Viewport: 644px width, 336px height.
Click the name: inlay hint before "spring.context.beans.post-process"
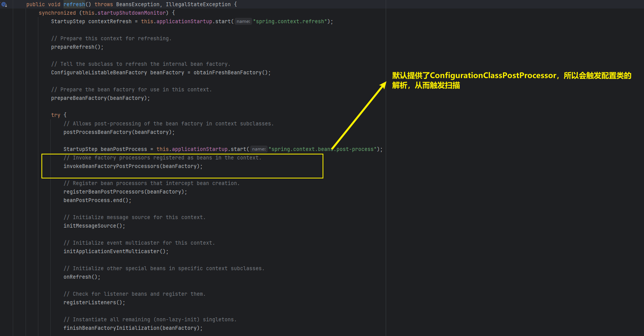(259, 149)
